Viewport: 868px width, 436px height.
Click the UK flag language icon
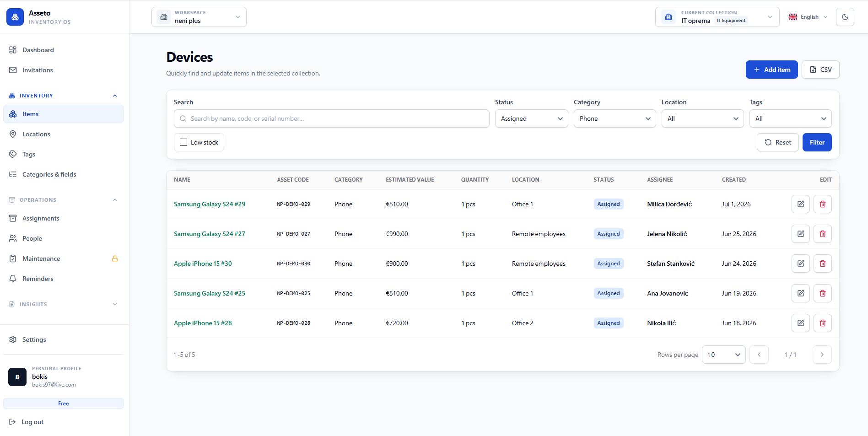793,17
